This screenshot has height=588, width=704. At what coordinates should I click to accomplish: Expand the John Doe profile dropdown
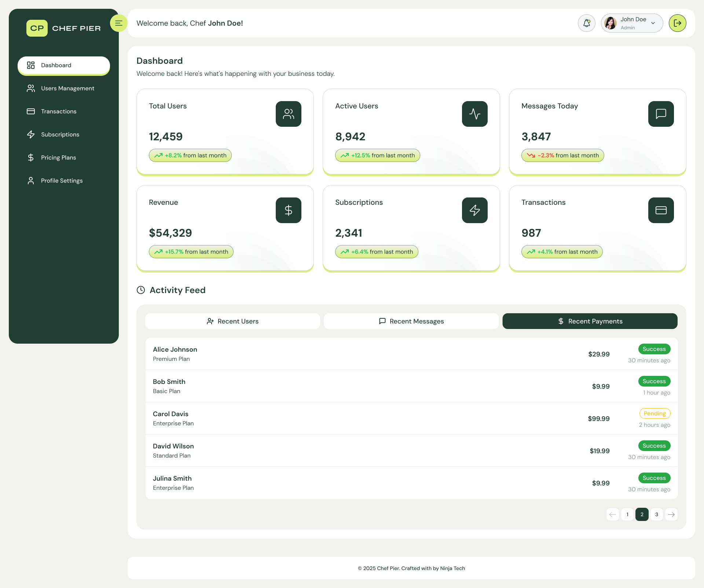tap(653, 23)
